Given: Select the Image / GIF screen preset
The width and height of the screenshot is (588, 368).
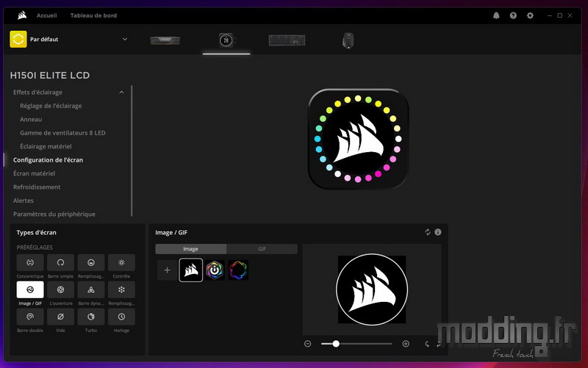Looking at the screenshot, I should [x=30, y=289].
